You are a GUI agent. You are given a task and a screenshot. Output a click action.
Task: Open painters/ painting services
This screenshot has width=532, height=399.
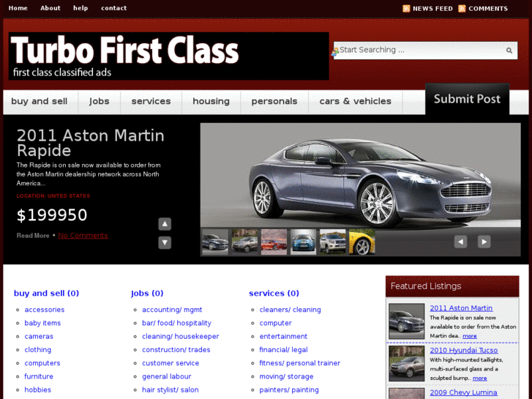point(289,389)
